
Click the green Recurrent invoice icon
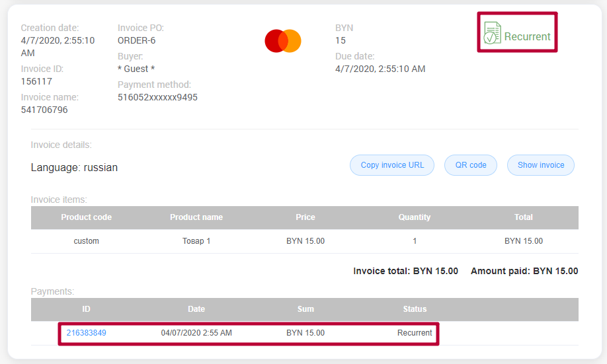point(491,33)
